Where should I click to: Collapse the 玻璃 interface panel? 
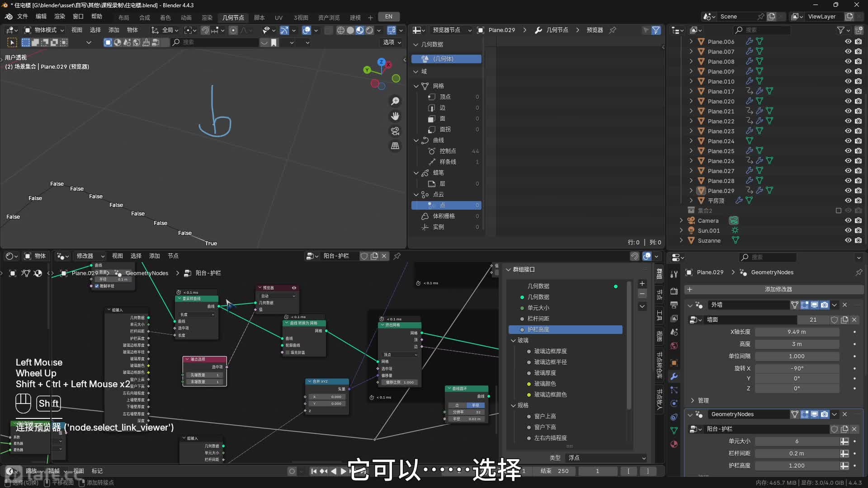tap(513, 341)
